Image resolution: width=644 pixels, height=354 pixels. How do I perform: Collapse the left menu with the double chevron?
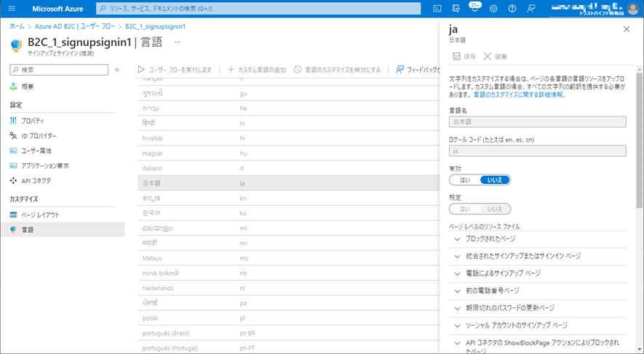tap(117, 70)
